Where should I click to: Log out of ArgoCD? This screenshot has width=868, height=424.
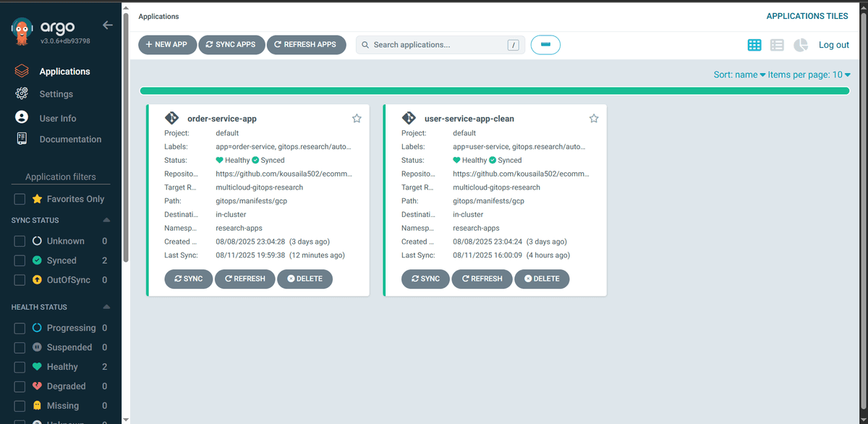[833, 44]
